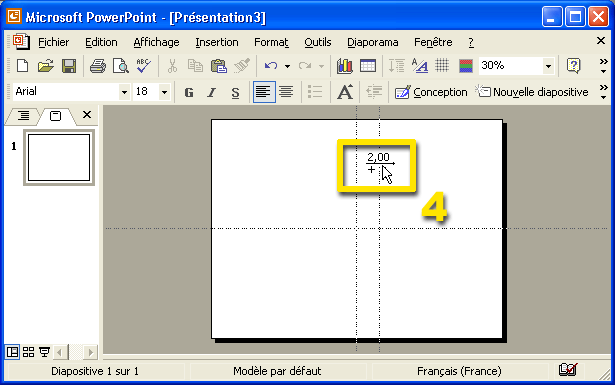This screenshot has width=615, height=385.
Task: Expand the font size 18 dropdown
Action: (x=165, y=93)
